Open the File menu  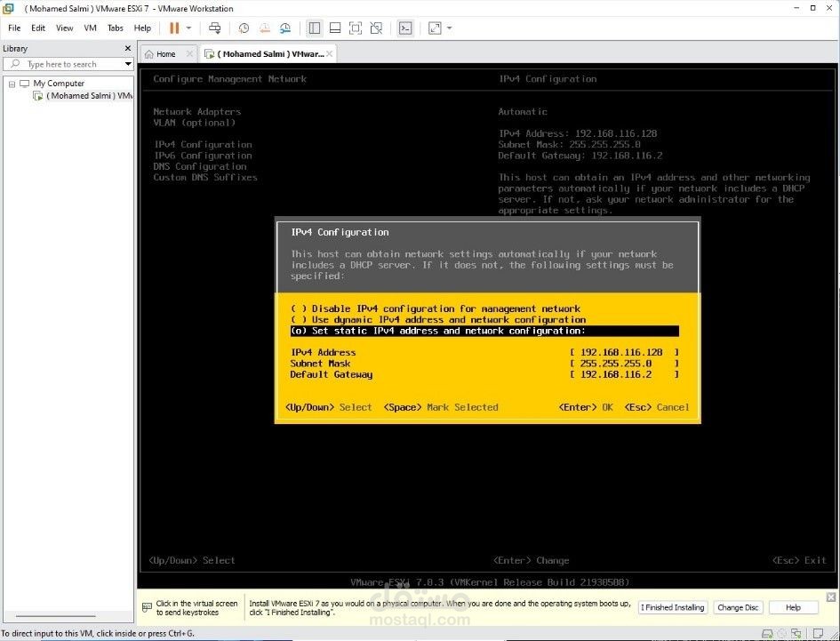pos(14,28)
